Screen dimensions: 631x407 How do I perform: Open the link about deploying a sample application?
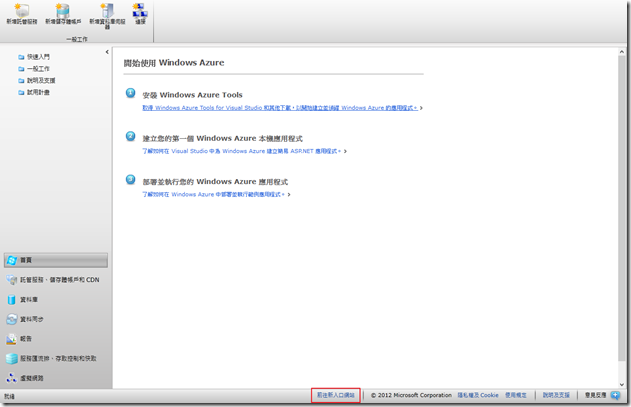click(213, 194)
